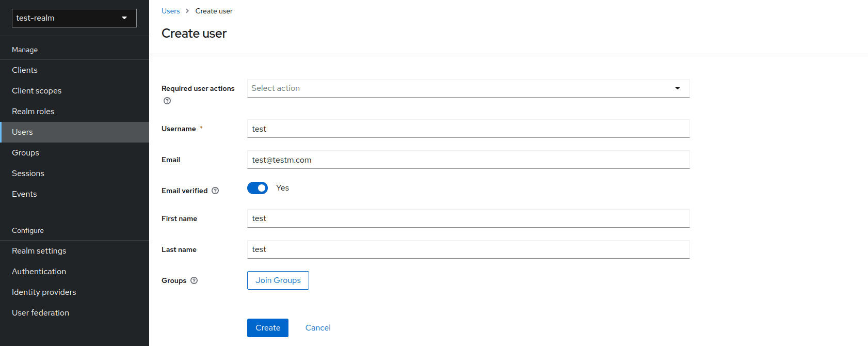
Task: Select Realm roles from the sidebar
Action: pyautogui.click(x=33, y=112)
